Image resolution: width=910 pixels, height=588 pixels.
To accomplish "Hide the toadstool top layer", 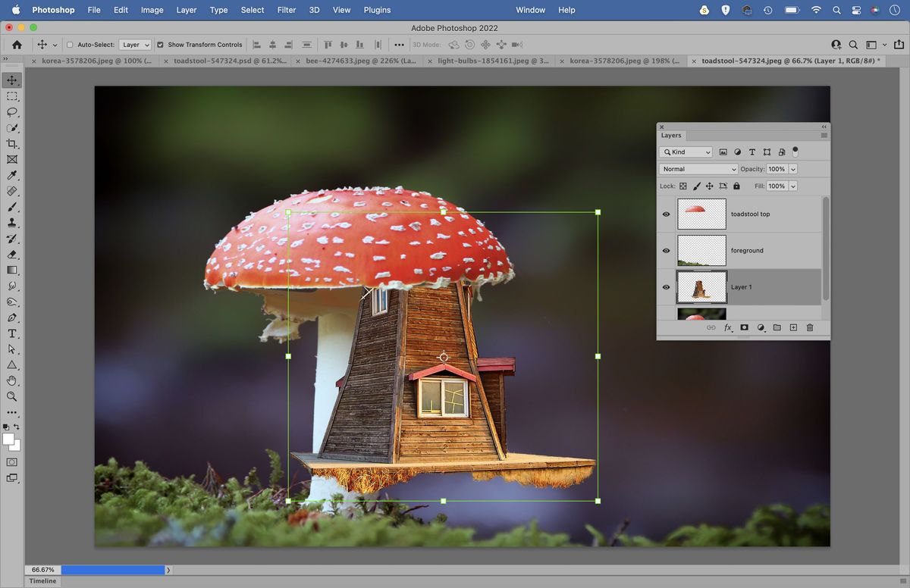I will pos(666,214).
